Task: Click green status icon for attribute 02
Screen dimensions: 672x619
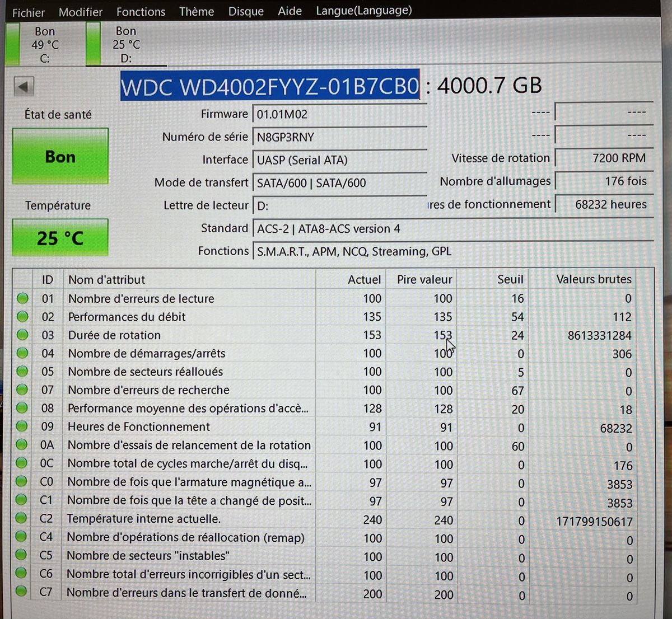Action: [x=22, y=317]
